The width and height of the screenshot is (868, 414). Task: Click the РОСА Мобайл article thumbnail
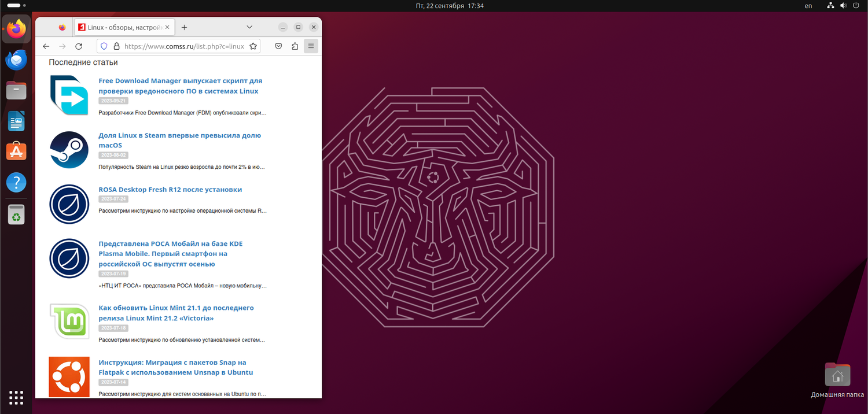click(x=69, y=258)
